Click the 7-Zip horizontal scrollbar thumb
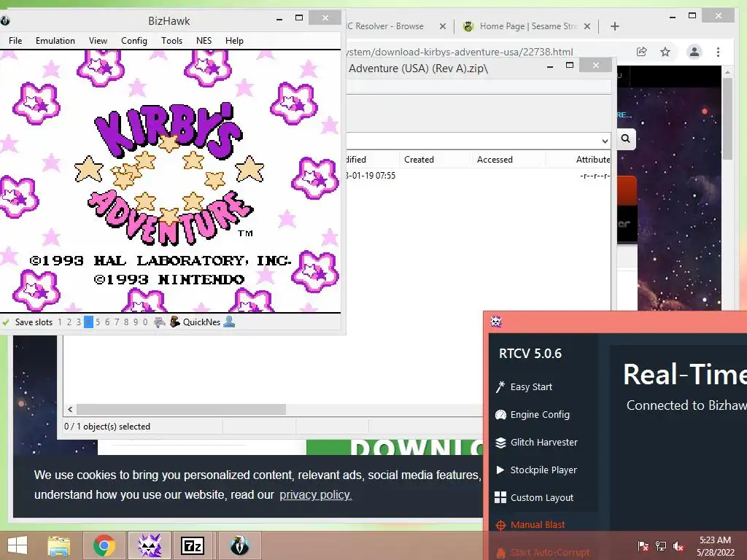747x560 pixels. (x=181, y=409)
